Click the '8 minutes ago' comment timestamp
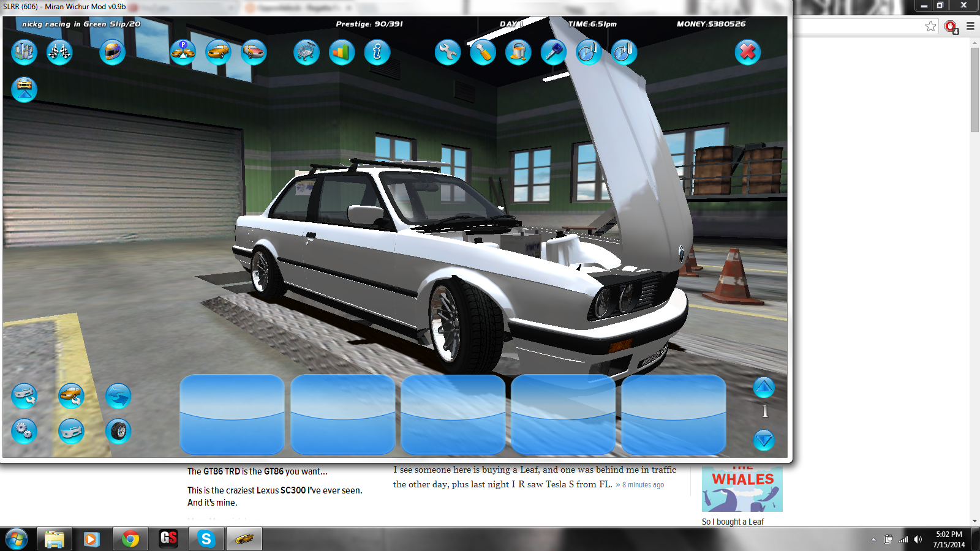980x551 pixels. 643,485
